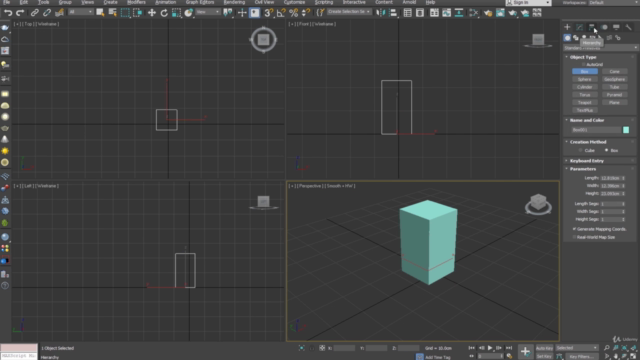Image resolution: width=640 pixels, height=360 pixels.
Task: Select the Geometry category icon
Action: pyautogui.click(x=567, y=38)
